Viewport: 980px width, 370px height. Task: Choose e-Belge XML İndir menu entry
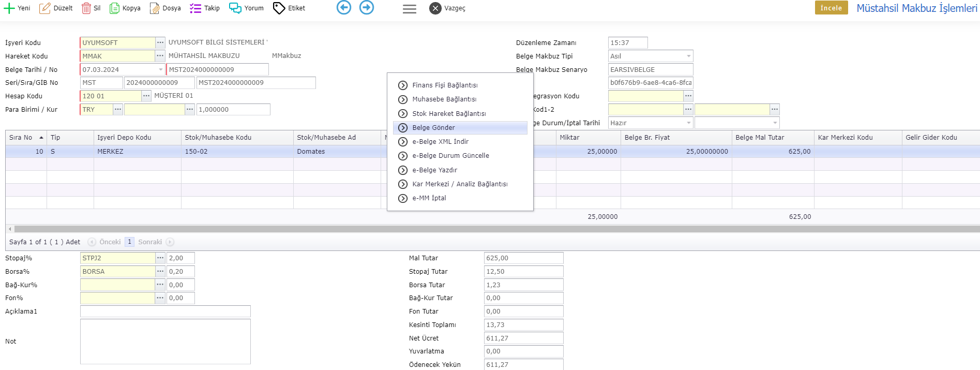point(440,142)
